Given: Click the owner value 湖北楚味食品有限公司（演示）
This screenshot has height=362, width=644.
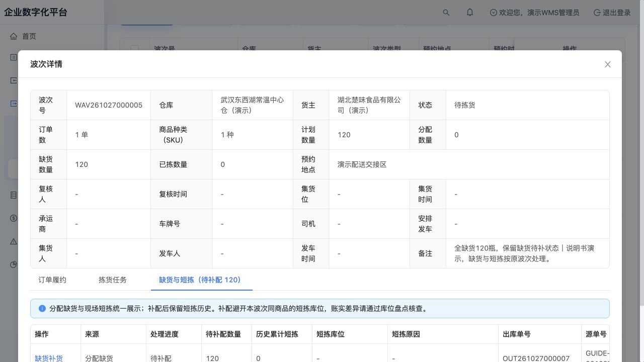Looking at the screenshot, I should pos(369,105).
